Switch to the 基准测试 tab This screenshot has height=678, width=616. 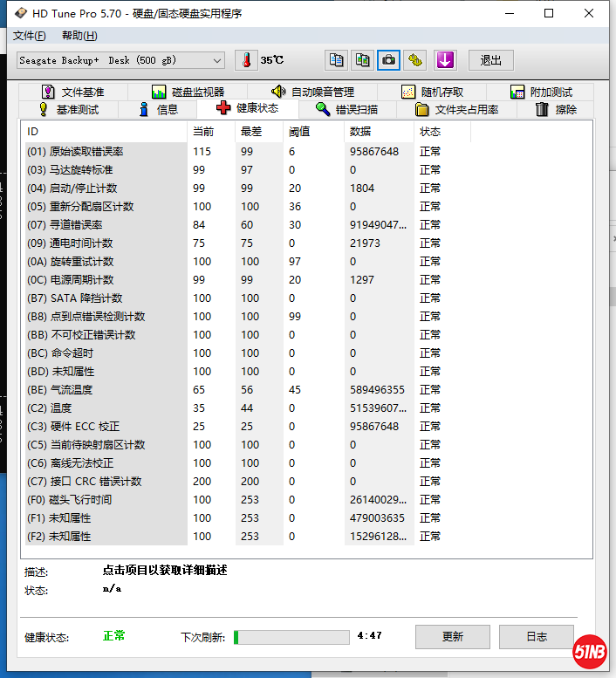click(x=69, y=110)
